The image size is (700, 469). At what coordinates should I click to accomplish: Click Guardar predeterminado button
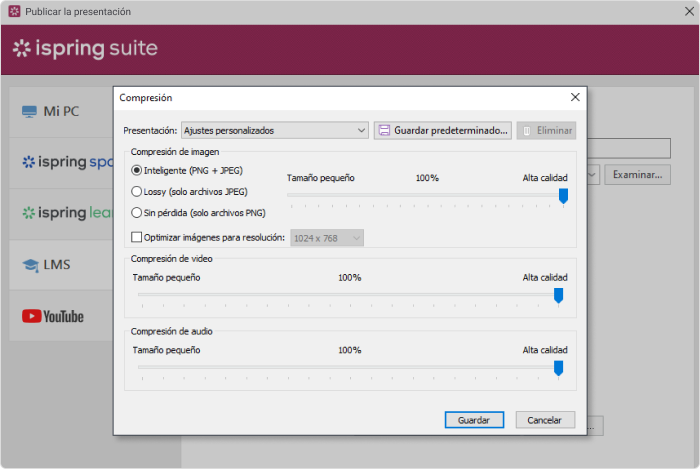[x=443, y=130]
